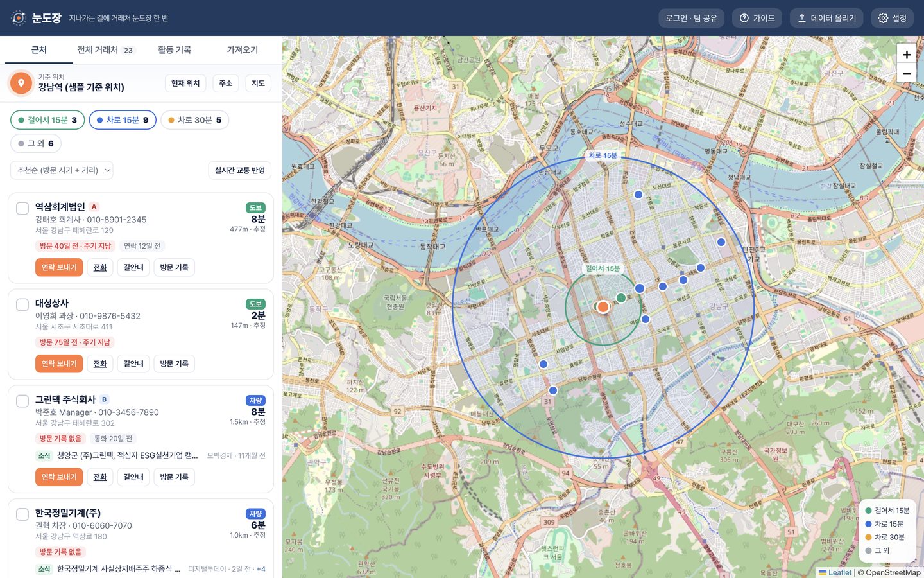Screen dimensions: 924x578
Task: Select the checkbox for 한국정밀기계(주)
Action: coord(22,514)
